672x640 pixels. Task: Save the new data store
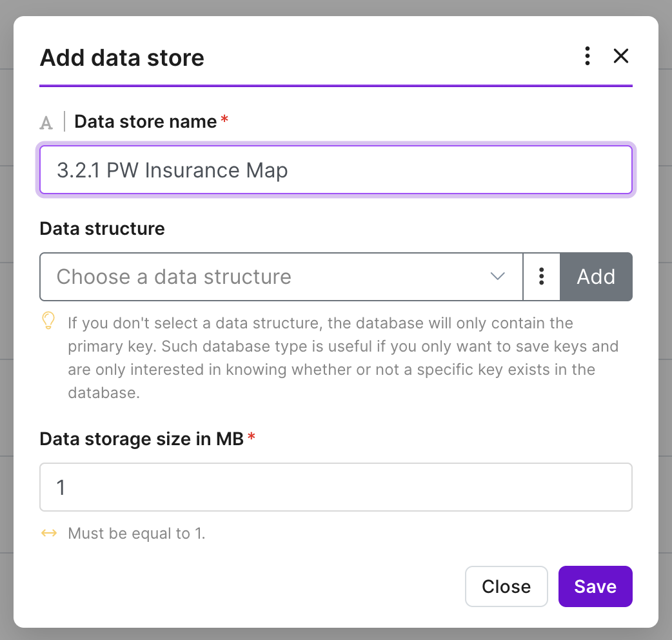pyautogui.click(x=595, y=586)
